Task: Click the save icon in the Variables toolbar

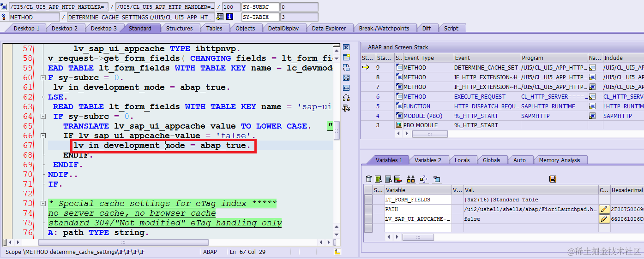Action: click(x=553, y=179)
